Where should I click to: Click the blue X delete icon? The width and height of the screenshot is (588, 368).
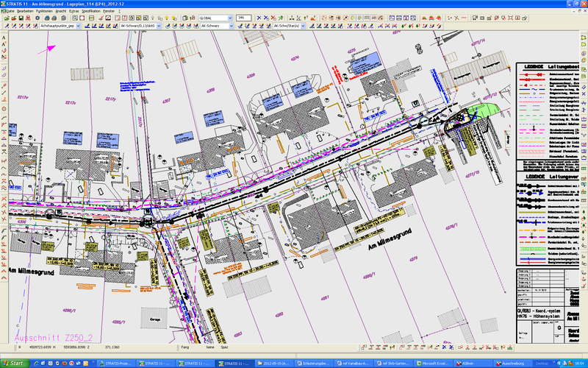click(259, 18)
